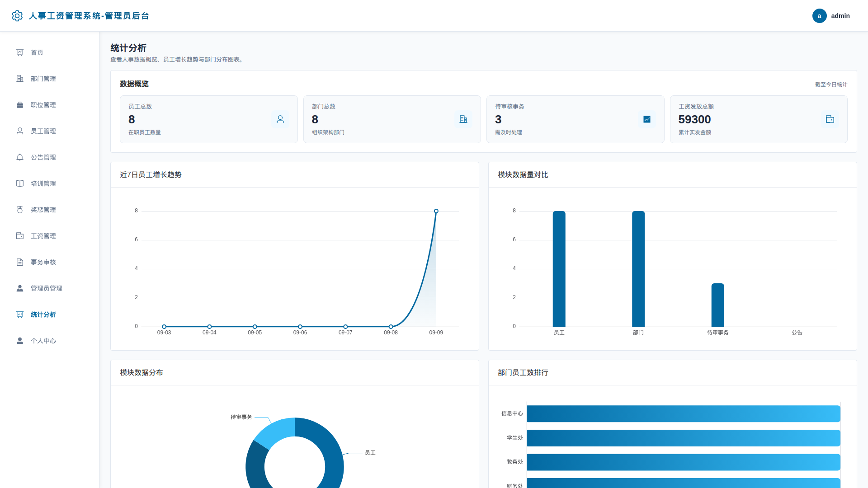Click the 首页 sidebar icon

[20, 52]
